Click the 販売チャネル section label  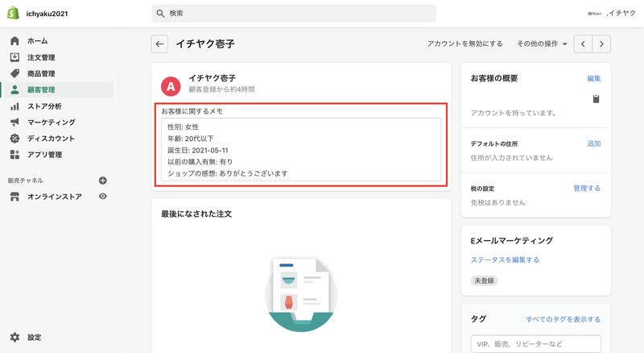coord(26,181)
